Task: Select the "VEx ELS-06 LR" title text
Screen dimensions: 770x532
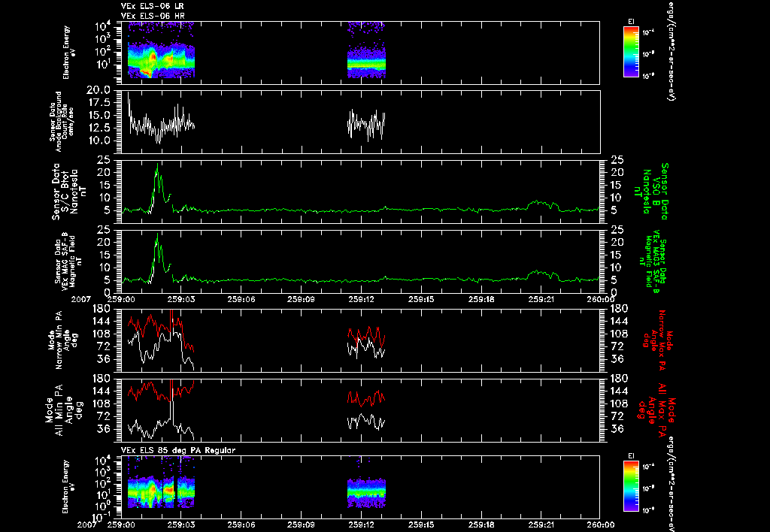Action: click(152, 6)
